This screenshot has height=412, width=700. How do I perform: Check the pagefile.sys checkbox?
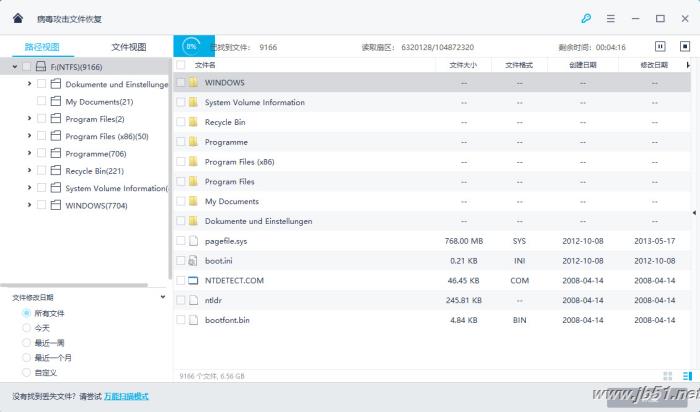point(181,241)
